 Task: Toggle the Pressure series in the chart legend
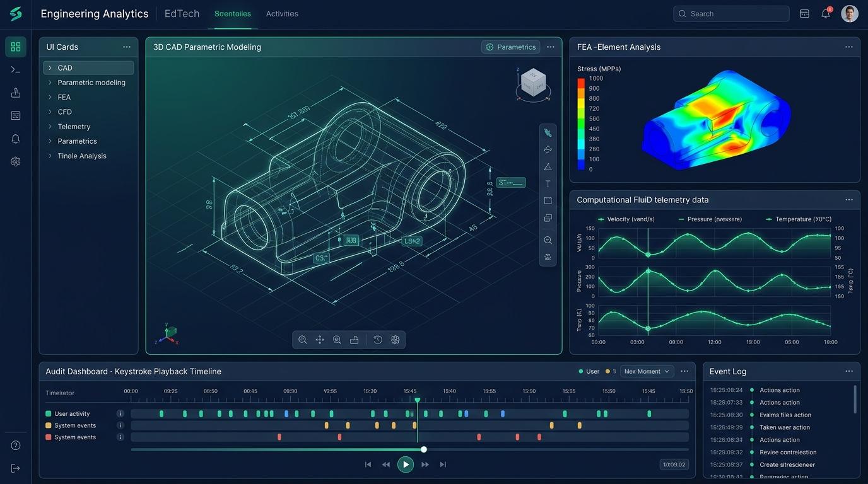[x=710, y=219]
